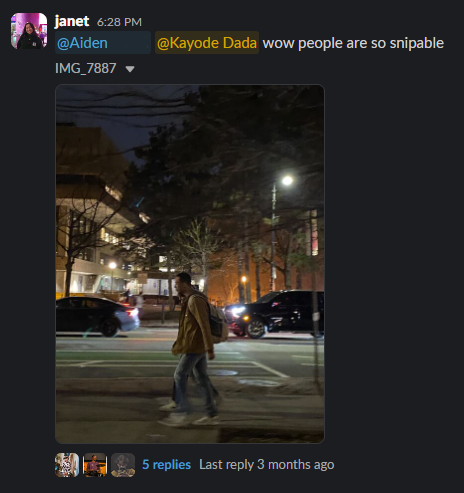
Task: Click the bright streetlight in the photo
Action: pos(287,181)
